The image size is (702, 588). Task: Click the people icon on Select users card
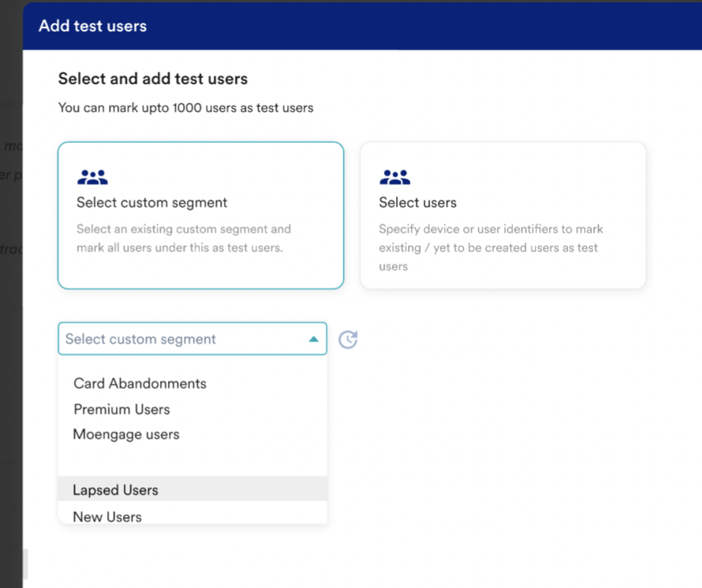394,177
